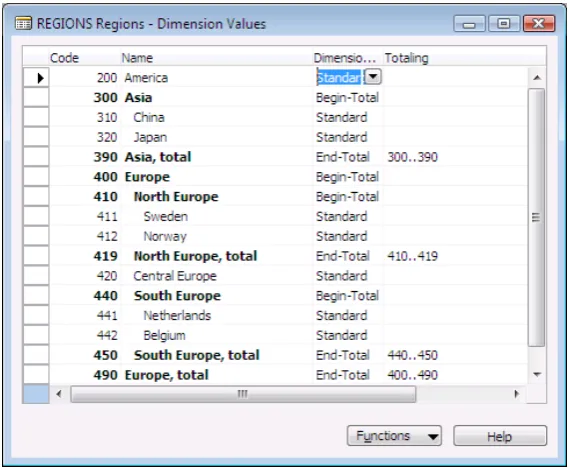
Task: Click Standard in the China row
Action: 341,117
